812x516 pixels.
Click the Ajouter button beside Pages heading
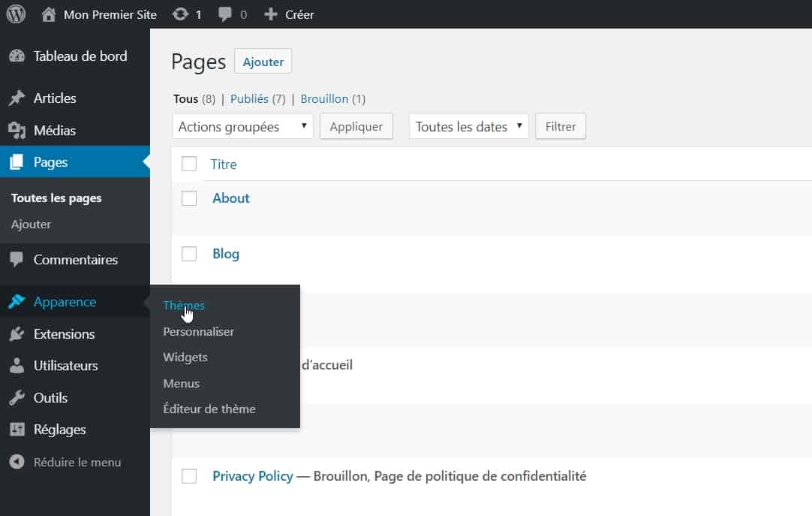tap(263, 62)
